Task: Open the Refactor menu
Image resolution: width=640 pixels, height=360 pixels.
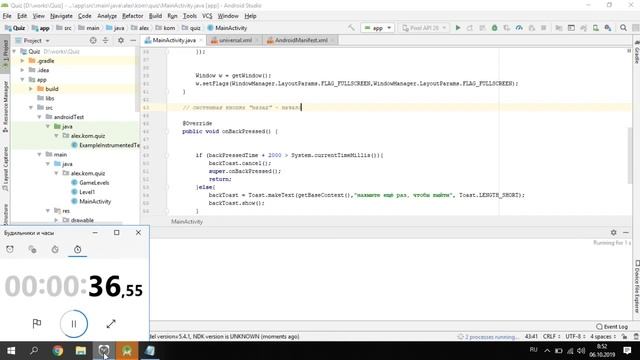Action: coord(133,16)
